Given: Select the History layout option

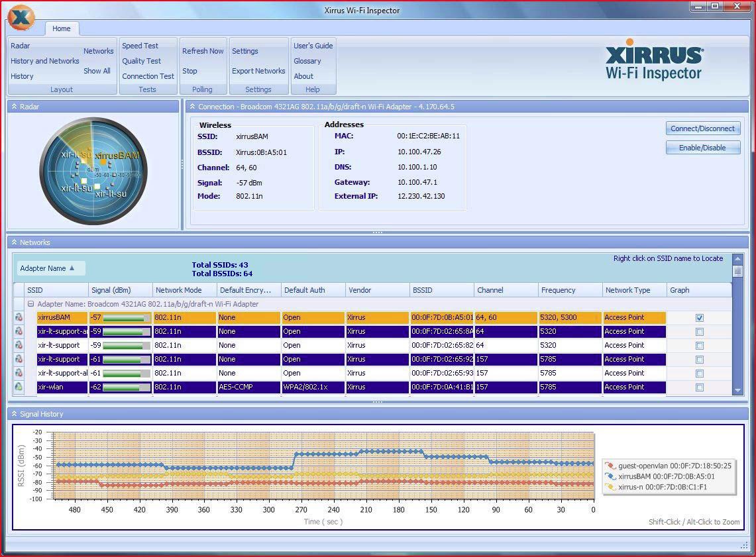Looking at the screenshot, I should click(x=22, y=76).
